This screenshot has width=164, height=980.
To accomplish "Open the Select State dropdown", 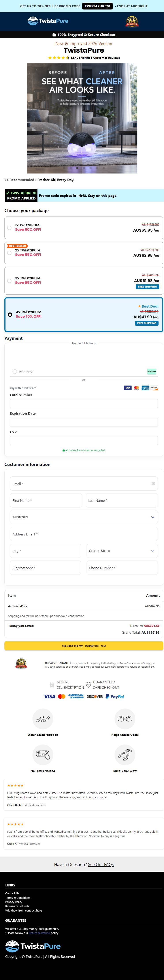I will (122, 550).
